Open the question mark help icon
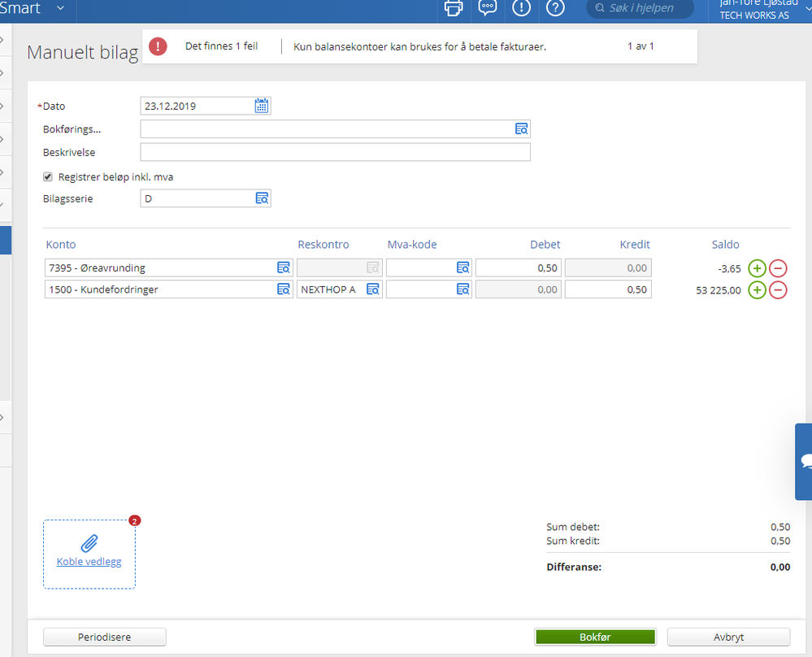The width and height of the screenshot is (812, 657). point(555,8)
